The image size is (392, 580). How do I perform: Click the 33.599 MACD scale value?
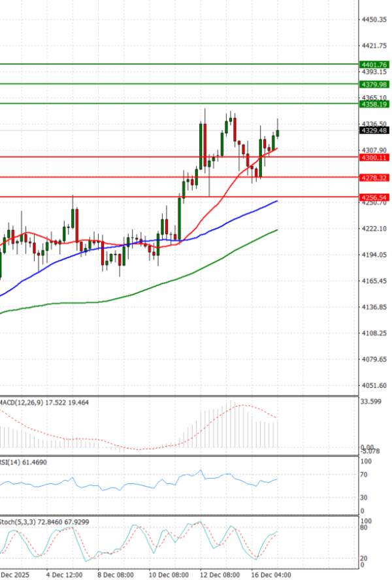[370, 402]
